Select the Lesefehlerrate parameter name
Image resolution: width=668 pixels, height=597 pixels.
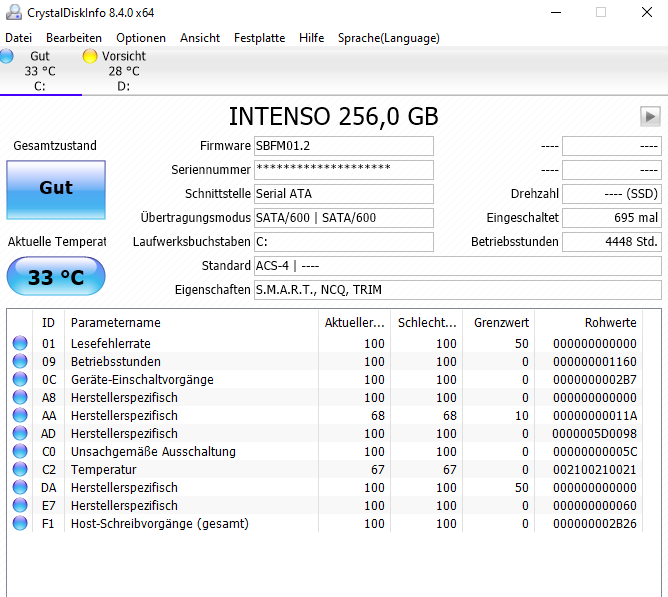(x=110, y=343)
